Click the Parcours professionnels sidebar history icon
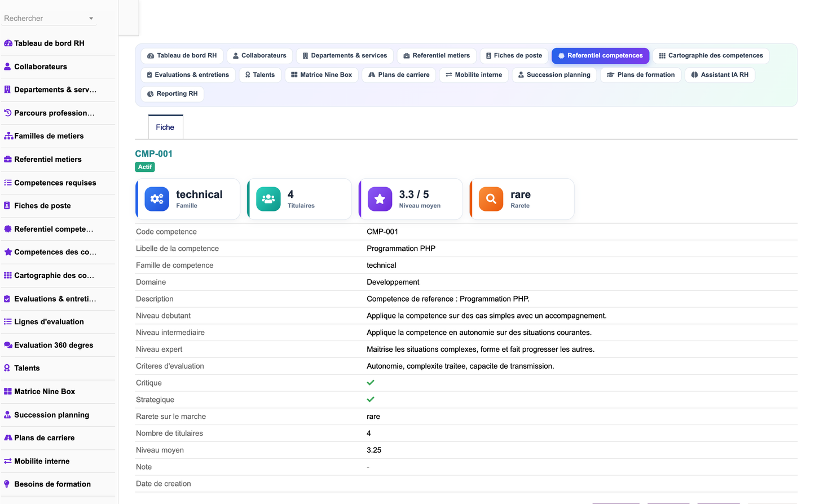The image size is (815, 504). coord(8,113)
